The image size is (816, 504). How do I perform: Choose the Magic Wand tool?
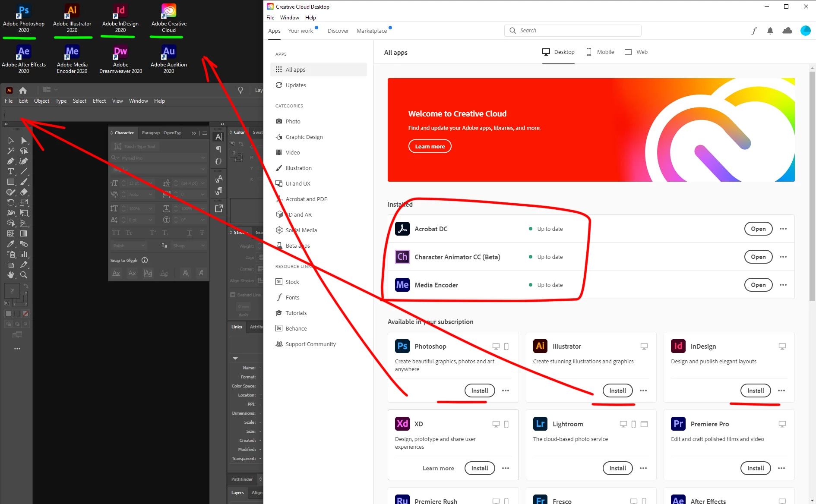point(11,151)
